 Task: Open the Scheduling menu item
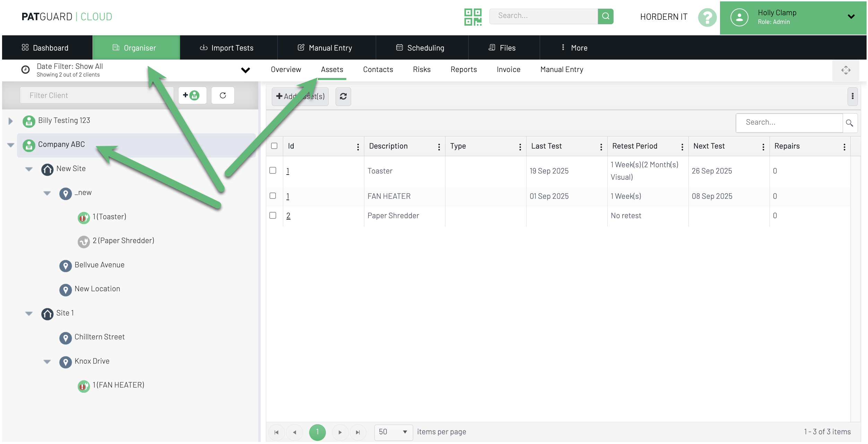coord(420,48)
